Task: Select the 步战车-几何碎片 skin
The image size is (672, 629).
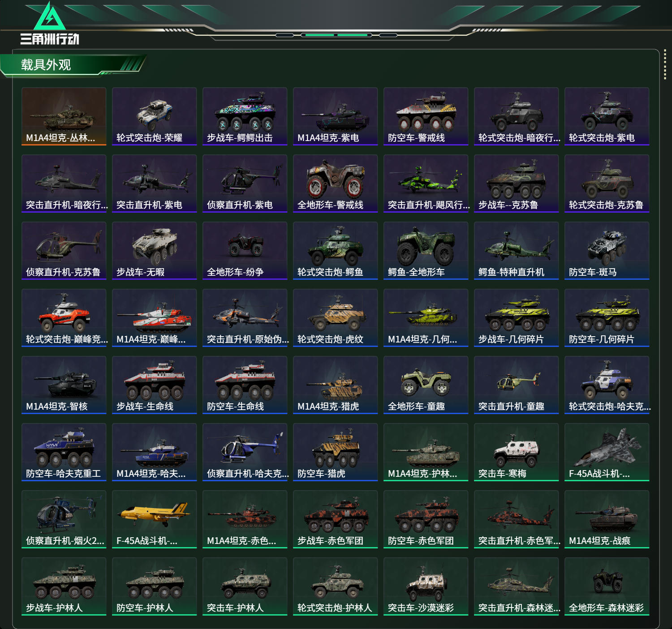Action: coord(517,318)
